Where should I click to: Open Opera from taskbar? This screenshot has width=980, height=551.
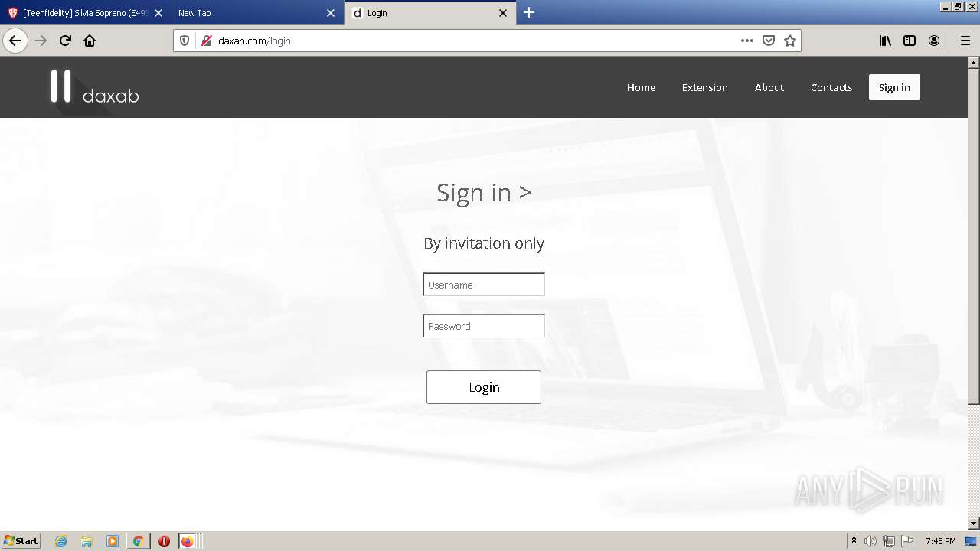click(164, 541)
